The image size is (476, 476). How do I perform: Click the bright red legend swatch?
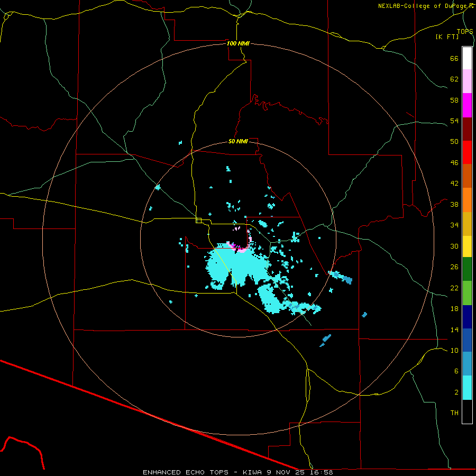(467, 152)
